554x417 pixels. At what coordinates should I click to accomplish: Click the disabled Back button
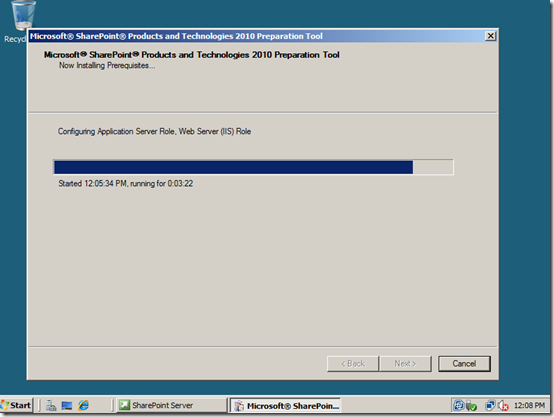[x=353, y=364]
